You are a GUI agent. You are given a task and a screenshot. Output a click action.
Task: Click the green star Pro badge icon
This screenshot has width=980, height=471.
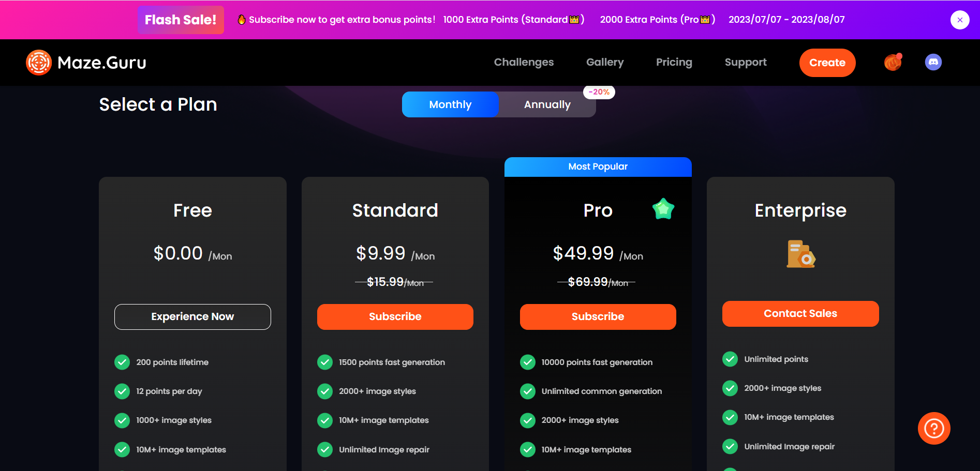click(x=663, y=209)
